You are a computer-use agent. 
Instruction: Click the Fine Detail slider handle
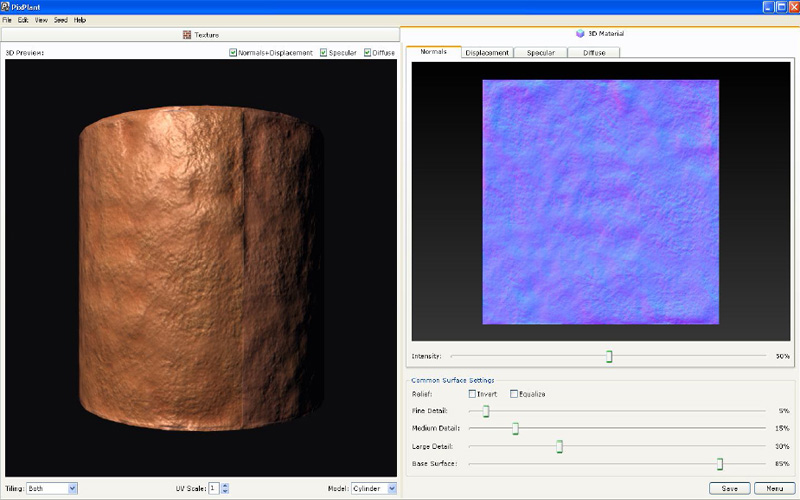[x=486, y=411]
